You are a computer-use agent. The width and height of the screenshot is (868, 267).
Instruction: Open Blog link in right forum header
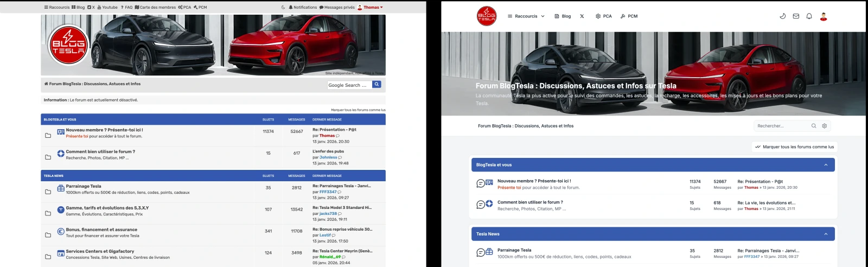coord(563,16)
